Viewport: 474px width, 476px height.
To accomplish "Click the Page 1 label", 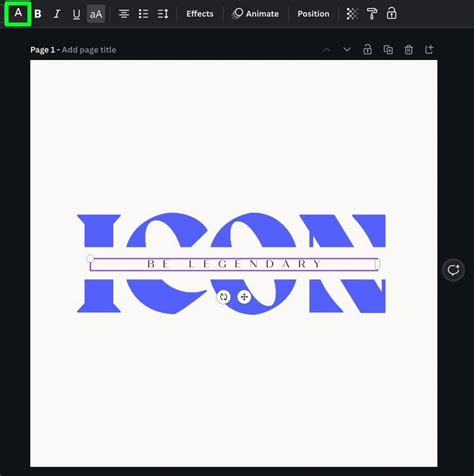I will (42, 50).
